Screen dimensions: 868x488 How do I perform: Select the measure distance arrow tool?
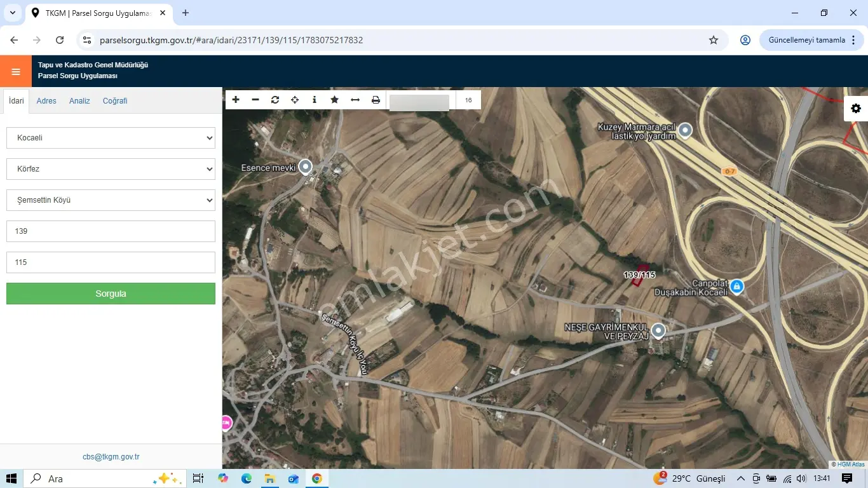coord(355,100)
